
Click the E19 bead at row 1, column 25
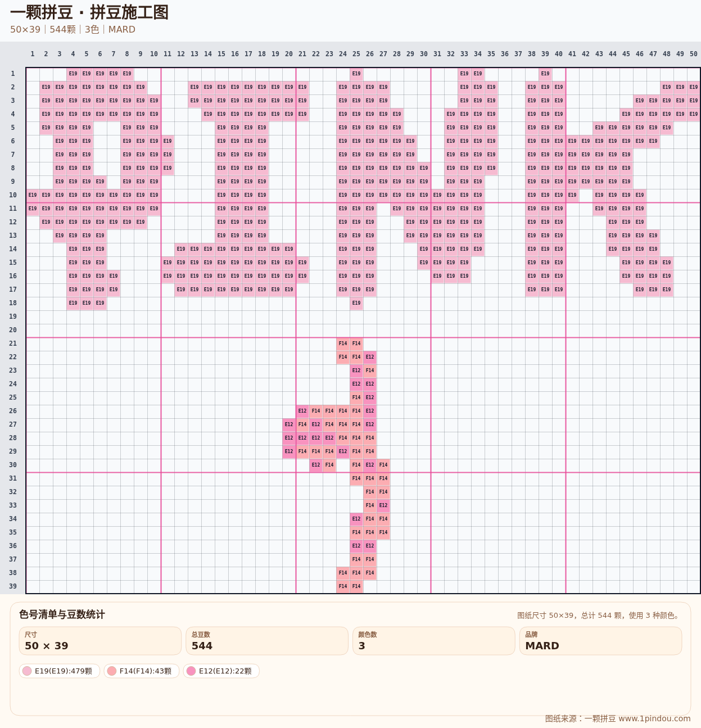[356, 74]
